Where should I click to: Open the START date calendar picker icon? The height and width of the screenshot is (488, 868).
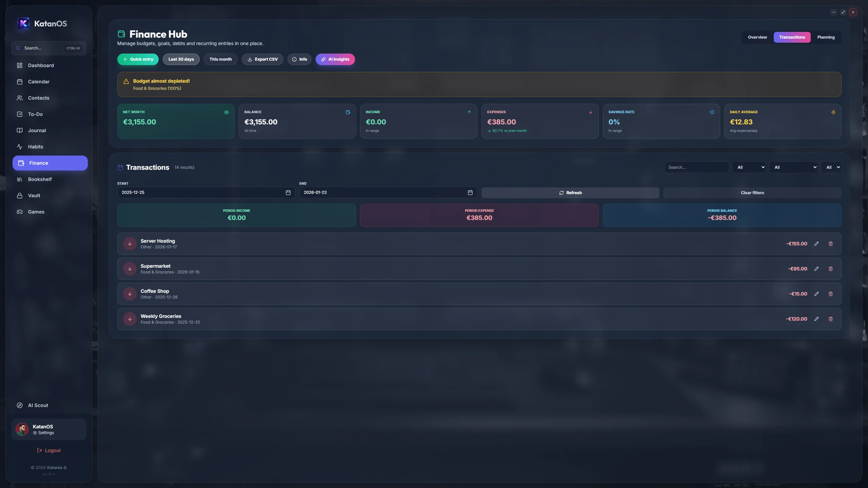click(x=288, y=192)
